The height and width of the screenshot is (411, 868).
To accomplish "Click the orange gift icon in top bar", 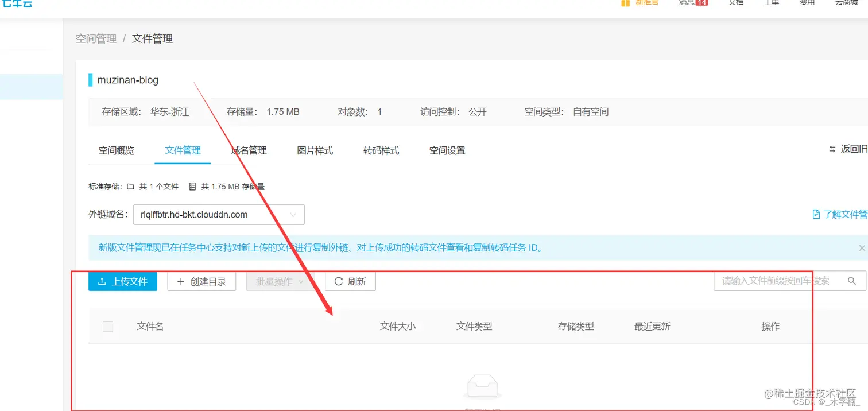I will click(x=625, y=3).
